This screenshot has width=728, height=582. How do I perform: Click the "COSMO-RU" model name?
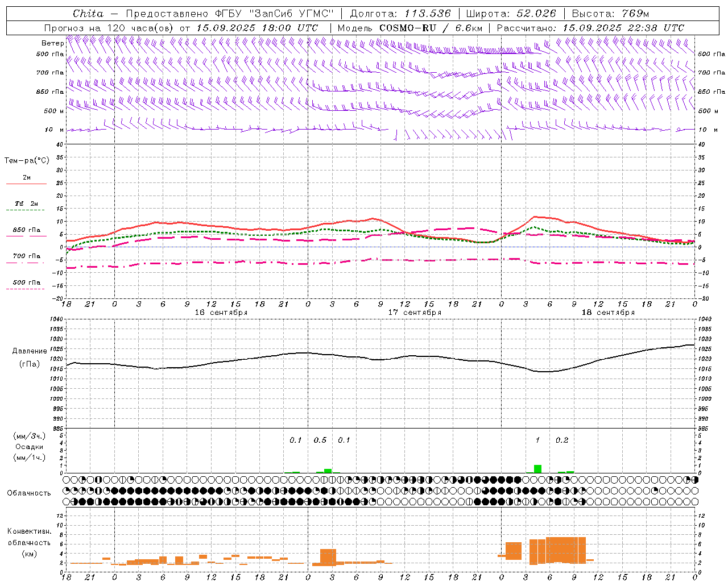(x=408, y=28)
